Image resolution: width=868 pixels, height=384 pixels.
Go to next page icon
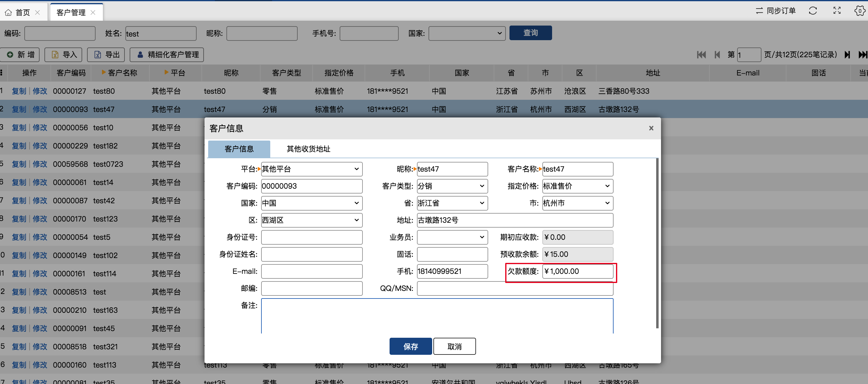(x=847, y=54)
